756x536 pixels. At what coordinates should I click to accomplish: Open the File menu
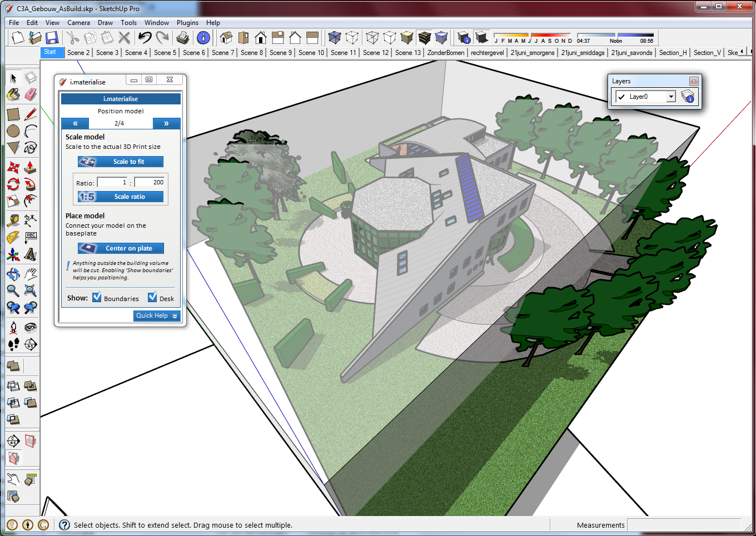coord(14,23)
